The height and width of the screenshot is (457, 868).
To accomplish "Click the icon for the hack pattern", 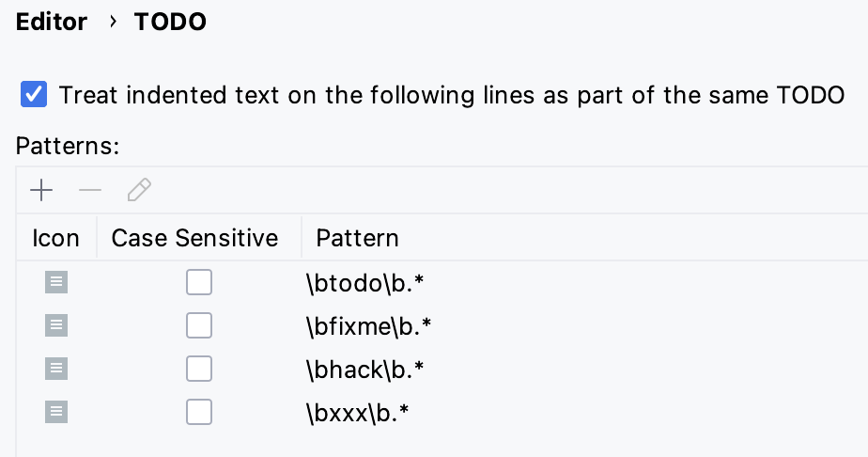I will tap(56, 369).
